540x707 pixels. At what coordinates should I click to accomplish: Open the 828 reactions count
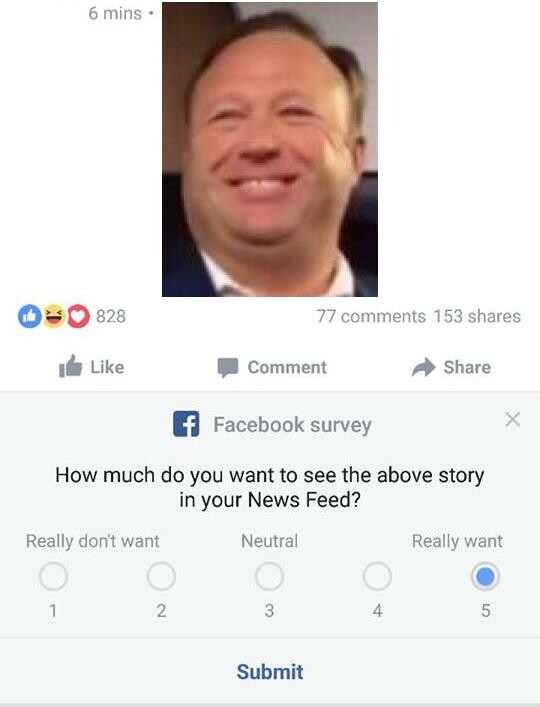coord(110,316)
